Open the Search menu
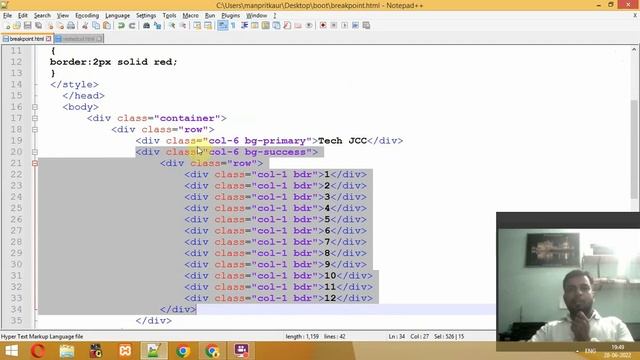Screen dimensions: 640x360 coord(42,16)
